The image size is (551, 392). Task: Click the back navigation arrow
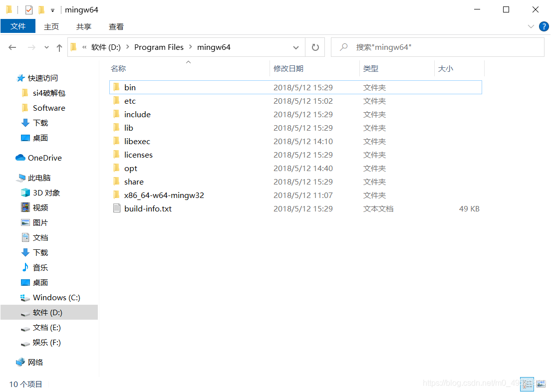[12, 47]
